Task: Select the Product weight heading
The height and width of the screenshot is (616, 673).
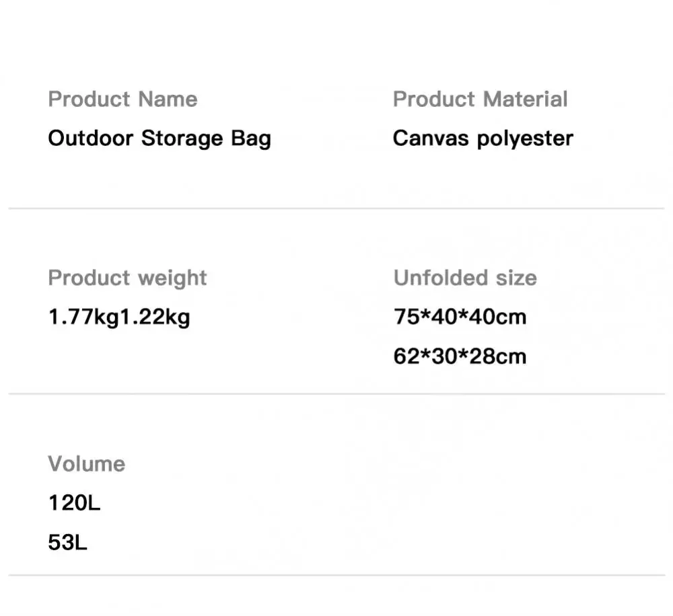Action: pos(127,278)
